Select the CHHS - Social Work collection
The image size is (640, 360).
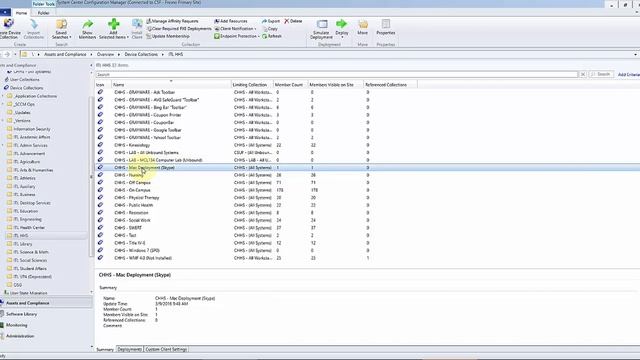132,220
